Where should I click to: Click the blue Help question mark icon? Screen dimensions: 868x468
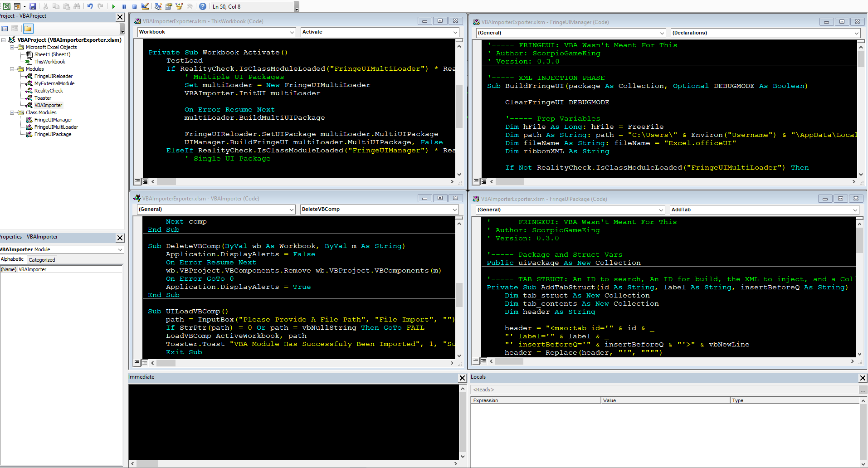point(203,6)
